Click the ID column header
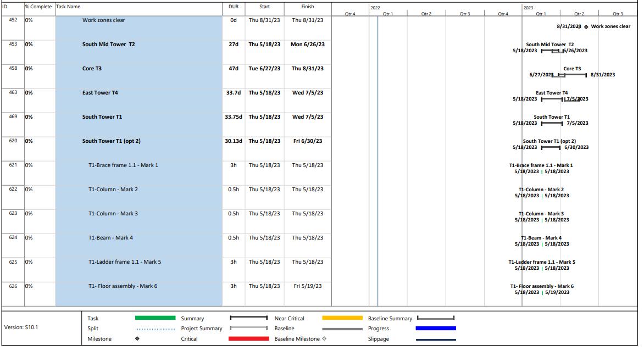This screenshot has width=644, height=350. click(x=5, y=7)
